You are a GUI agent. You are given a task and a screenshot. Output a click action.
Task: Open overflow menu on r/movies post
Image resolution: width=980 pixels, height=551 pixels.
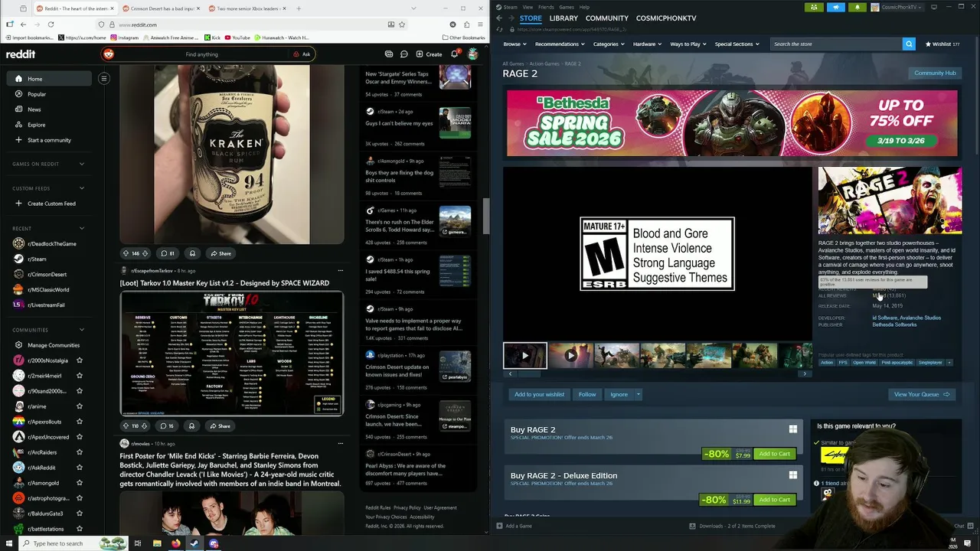(x=341, y=443)
